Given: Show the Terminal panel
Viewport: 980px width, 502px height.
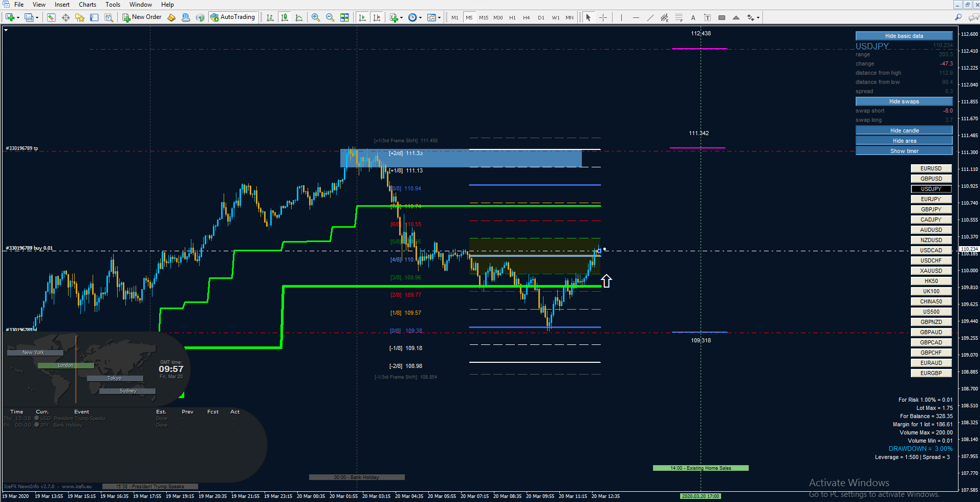Looking at the screenshot, I should tap(94, 17).
